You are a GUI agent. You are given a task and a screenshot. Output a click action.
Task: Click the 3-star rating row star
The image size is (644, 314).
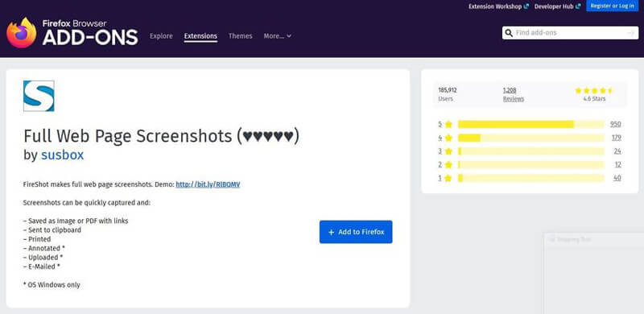pyautogui.click(x=448, y=151)
